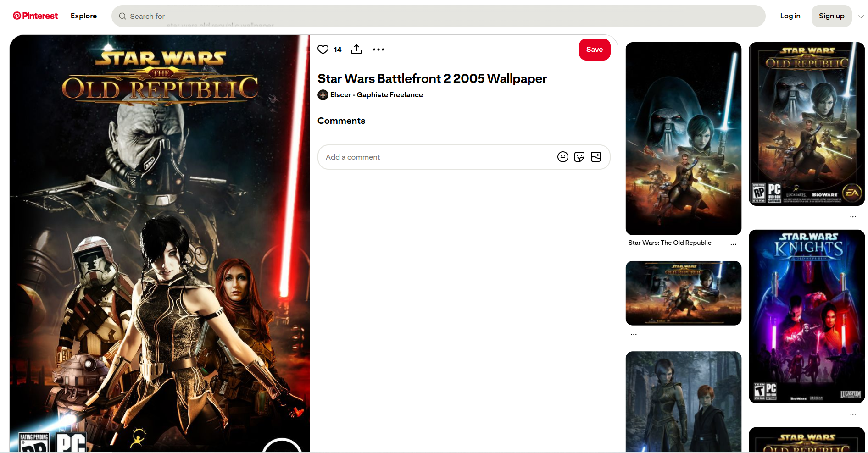Viewport: 868px width, 453px height.
Task: Click the like count 14
Action: click(338, 50)
